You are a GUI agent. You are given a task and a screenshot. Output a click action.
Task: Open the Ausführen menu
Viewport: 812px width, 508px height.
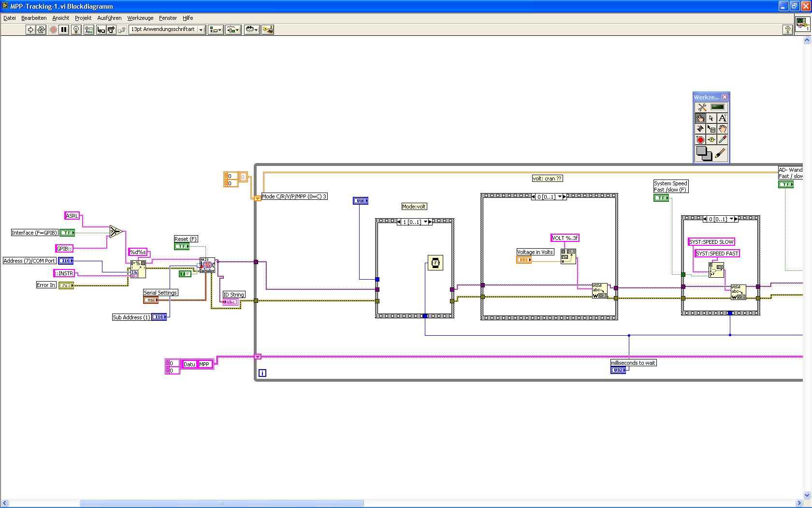[109, 18]
